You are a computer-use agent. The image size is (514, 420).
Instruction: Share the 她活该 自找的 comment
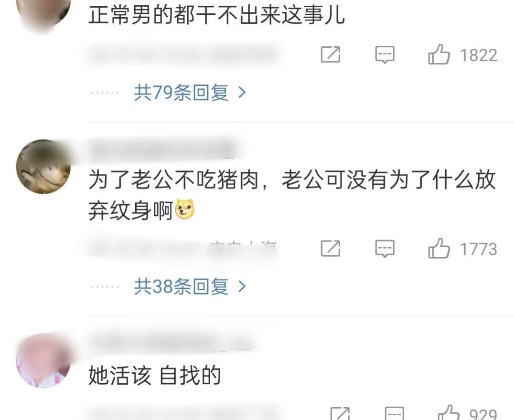(x=340, y=413)
